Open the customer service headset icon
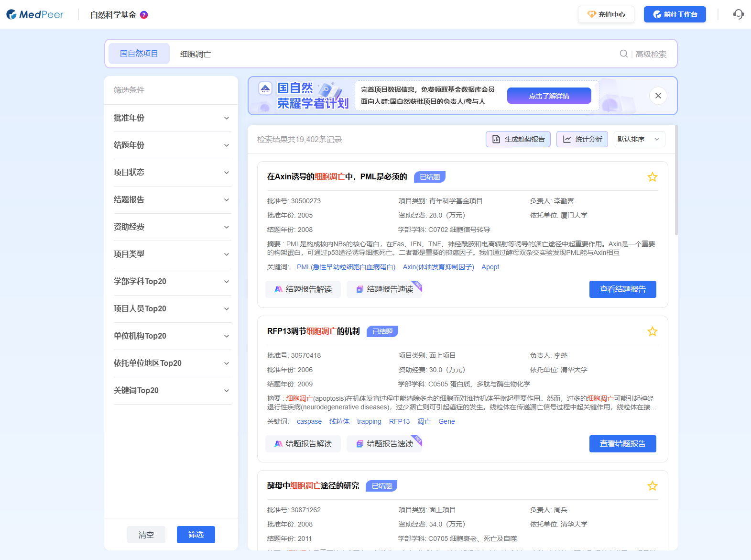The width and height of the screenshot is (751, 560). [x=738, y=14]
